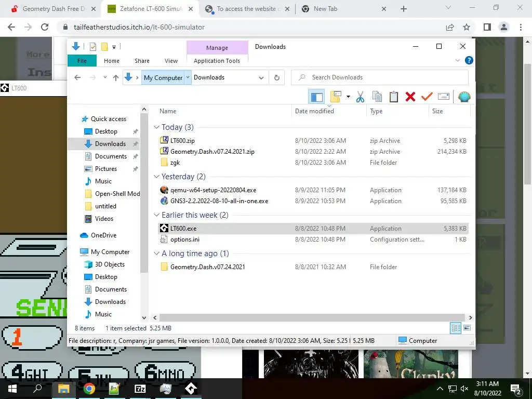The height and width of the screenshot is (399, 532).
Task: Open Customize Quick Access Toolbar dropdown
Action: [114, 47]
